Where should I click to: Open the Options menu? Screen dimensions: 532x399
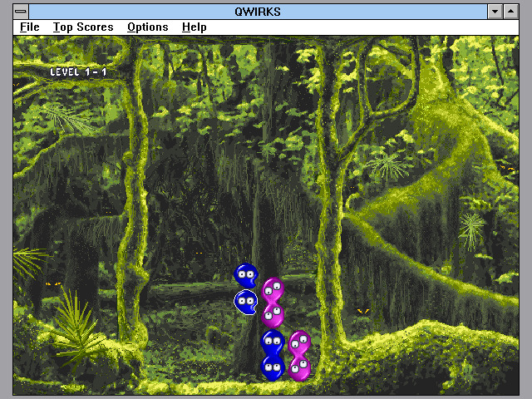coord(148,27)
